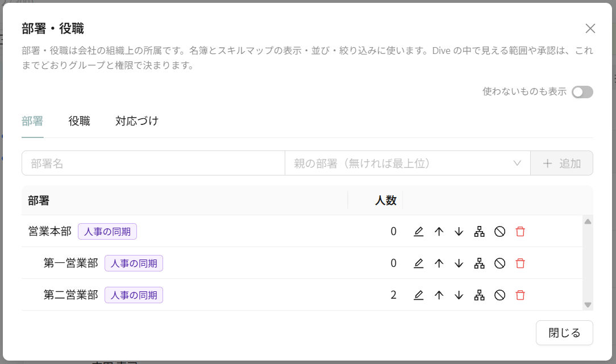The height and width of the screenshot is (364, 616).
Task: Click the headcount 0 for 営業本部
Action: point(393,232)
